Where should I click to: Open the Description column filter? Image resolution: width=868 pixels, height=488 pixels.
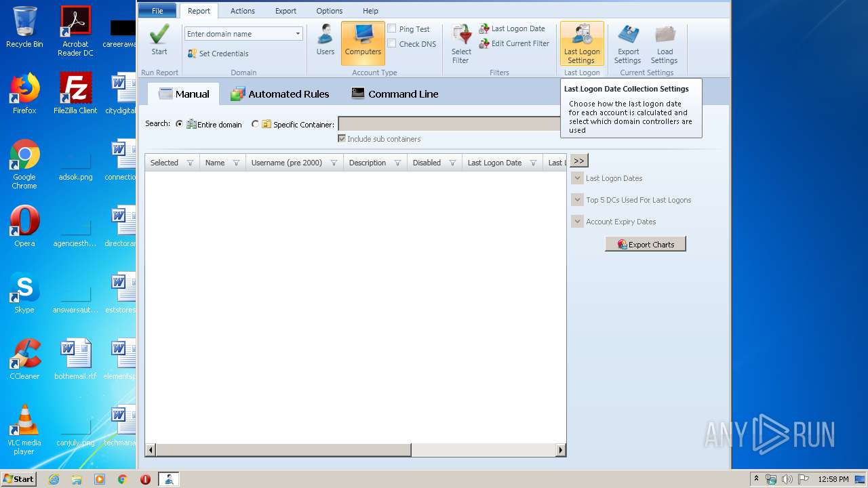(397, 163)
